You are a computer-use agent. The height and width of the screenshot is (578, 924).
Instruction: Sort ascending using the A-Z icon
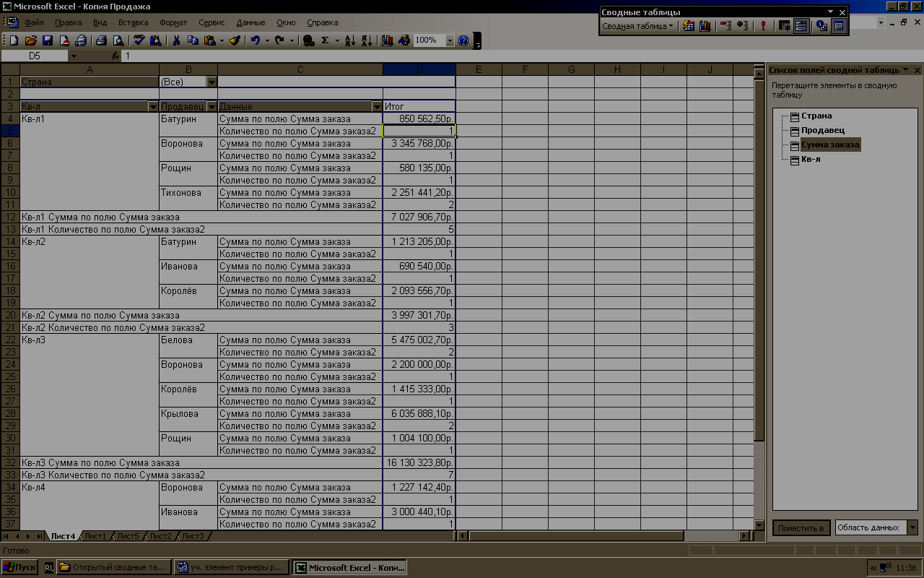coord(349,41)
